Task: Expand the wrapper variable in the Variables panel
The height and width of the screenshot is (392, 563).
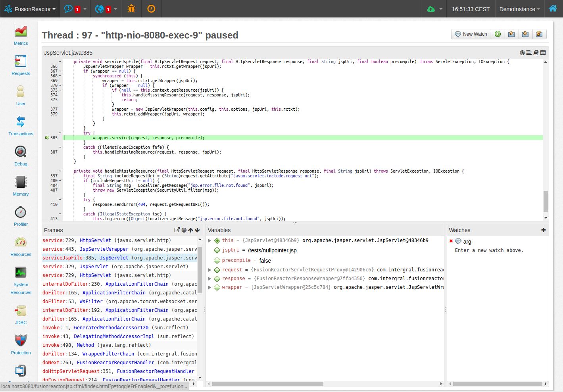Action: point(209,287)
